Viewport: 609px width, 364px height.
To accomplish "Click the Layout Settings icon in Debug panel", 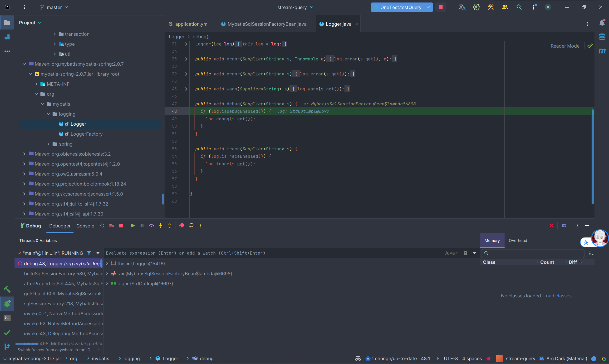I will [564, 225].
